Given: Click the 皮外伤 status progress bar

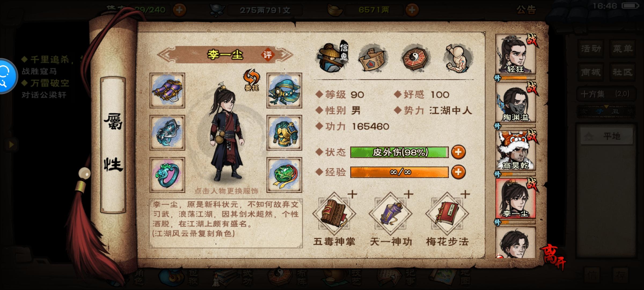Looking at the screenshot, I should point(399,152).
